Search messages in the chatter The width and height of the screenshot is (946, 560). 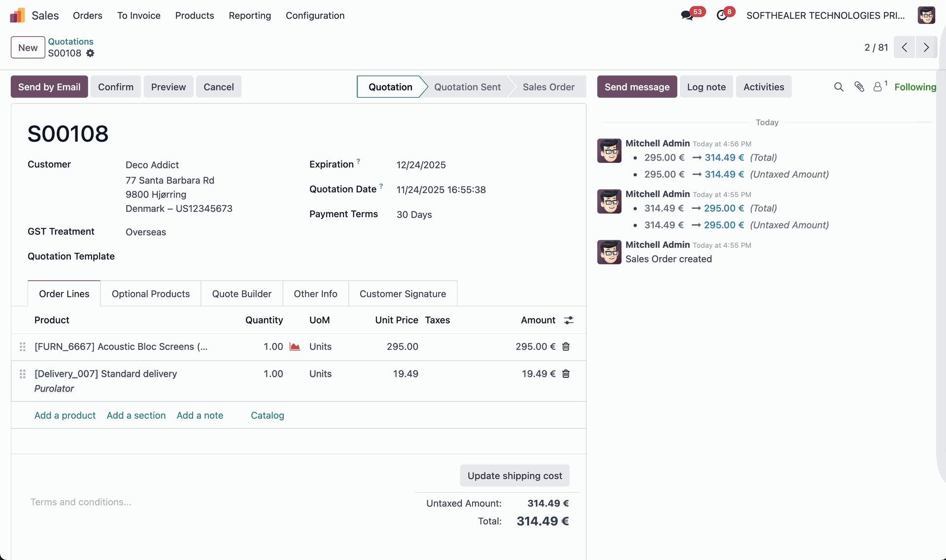[839, 87]
